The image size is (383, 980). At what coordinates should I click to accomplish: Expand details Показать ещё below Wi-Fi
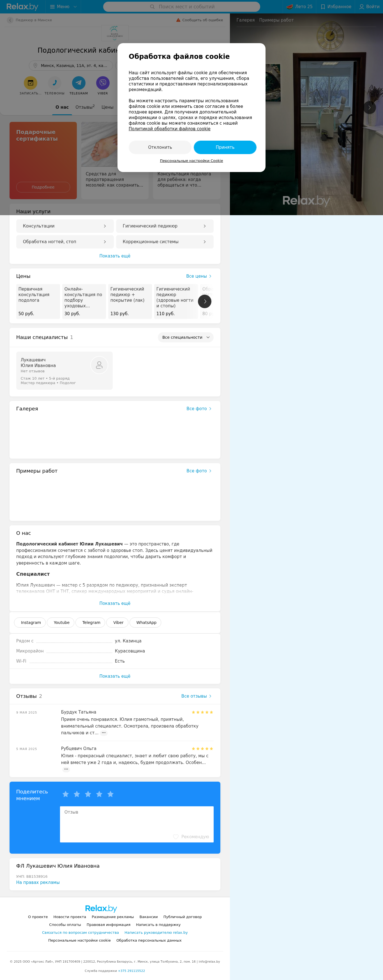coord(115,676)
